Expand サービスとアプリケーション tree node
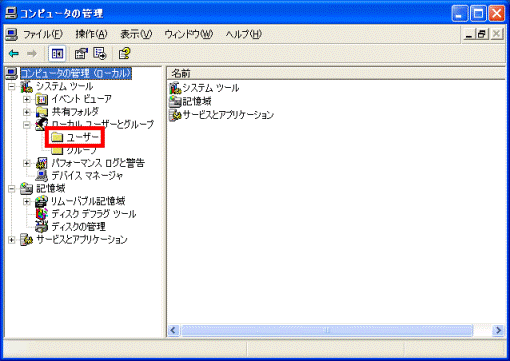The height and width of the screenshot is (361, 510). pos(12,240)
